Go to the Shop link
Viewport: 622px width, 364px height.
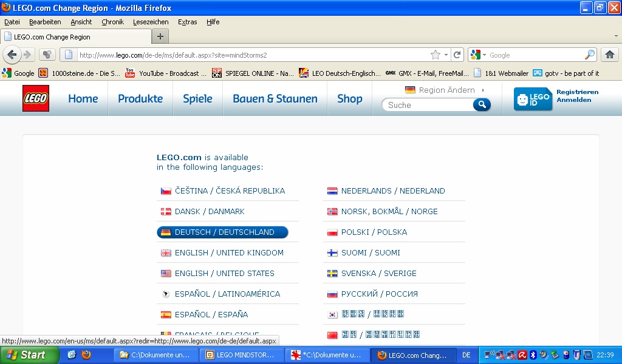pos(349,99)
